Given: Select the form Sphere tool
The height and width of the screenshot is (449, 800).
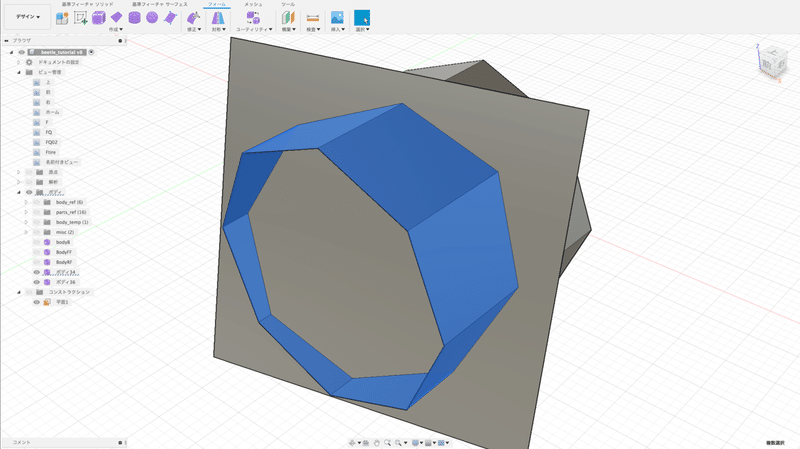Looking at the screenshot, I should click(152, 18).
